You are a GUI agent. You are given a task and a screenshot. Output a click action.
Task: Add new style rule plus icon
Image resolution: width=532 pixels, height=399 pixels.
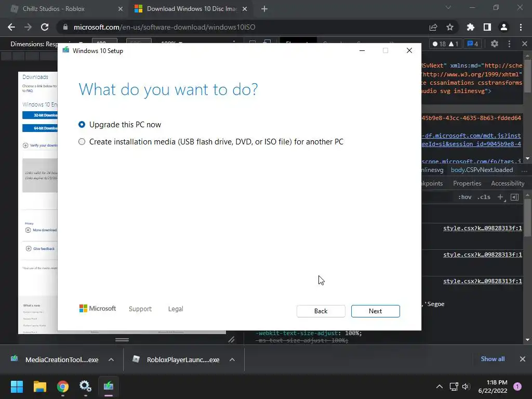pos(500,197)
